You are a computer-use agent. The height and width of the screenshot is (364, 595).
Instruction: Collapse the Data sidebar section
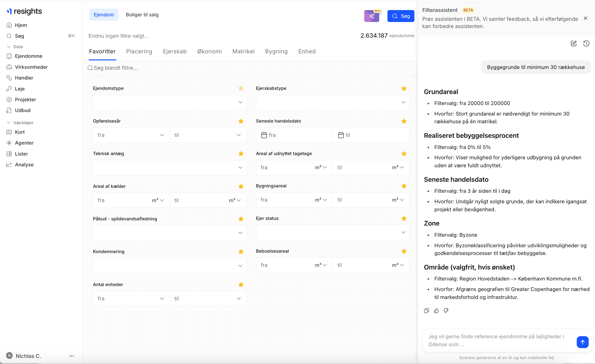pyautogui.click(x=15, y=47)
